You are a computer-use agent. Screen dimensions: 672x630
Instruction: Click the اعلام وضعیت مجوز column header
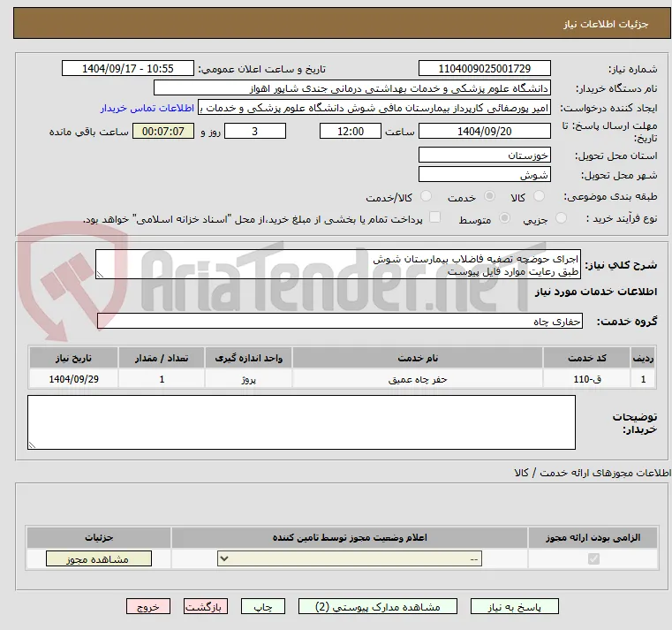click(350, 537)
